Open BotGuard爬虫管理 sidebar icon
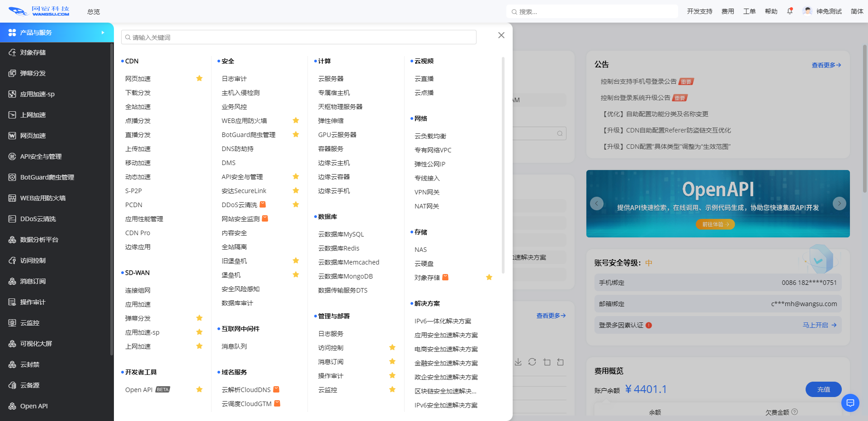This screenshot has width=868, height=421. [12, 177]
